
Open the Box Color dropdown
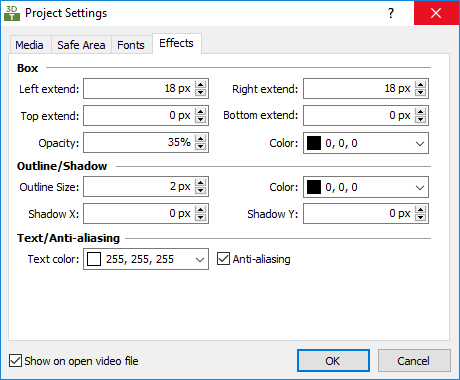[x=366, y=143]
